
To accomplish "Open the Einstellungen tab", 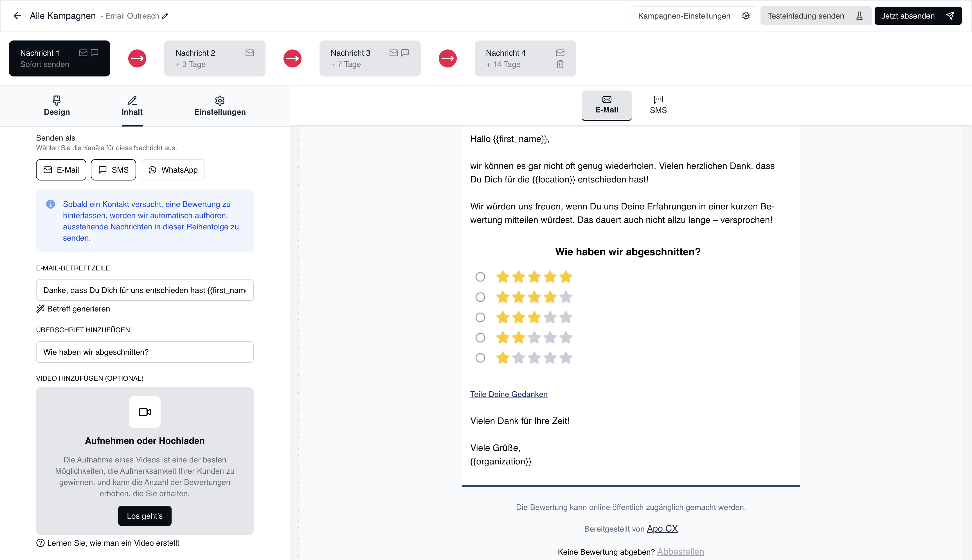I will pos(220,106).
